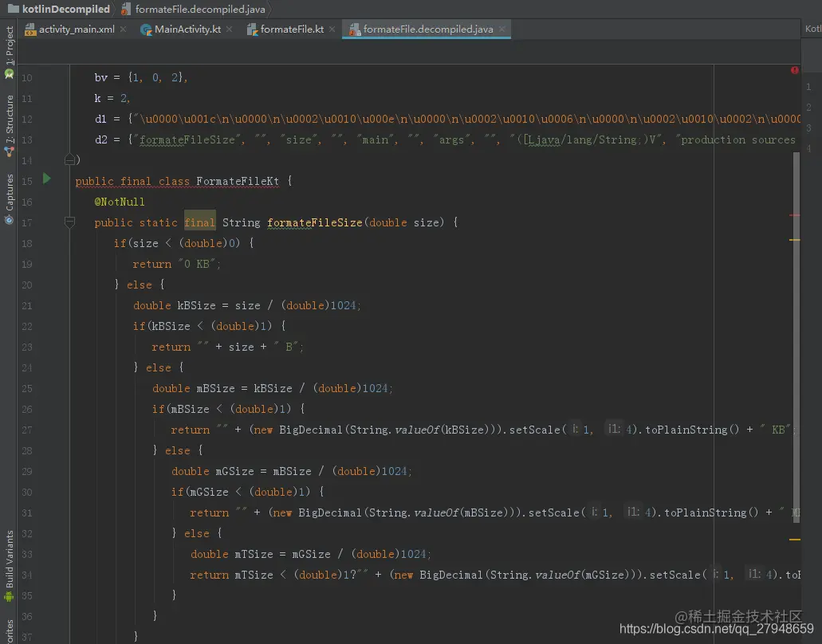Collapse the annotation fold marker at line 14

pos(69,159)
